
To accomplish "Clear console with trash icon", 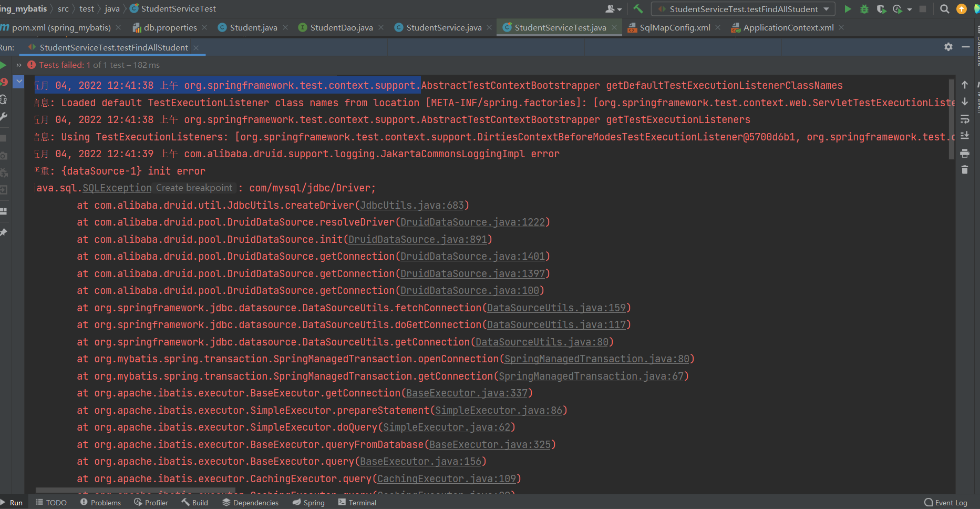I will [965, 170].
